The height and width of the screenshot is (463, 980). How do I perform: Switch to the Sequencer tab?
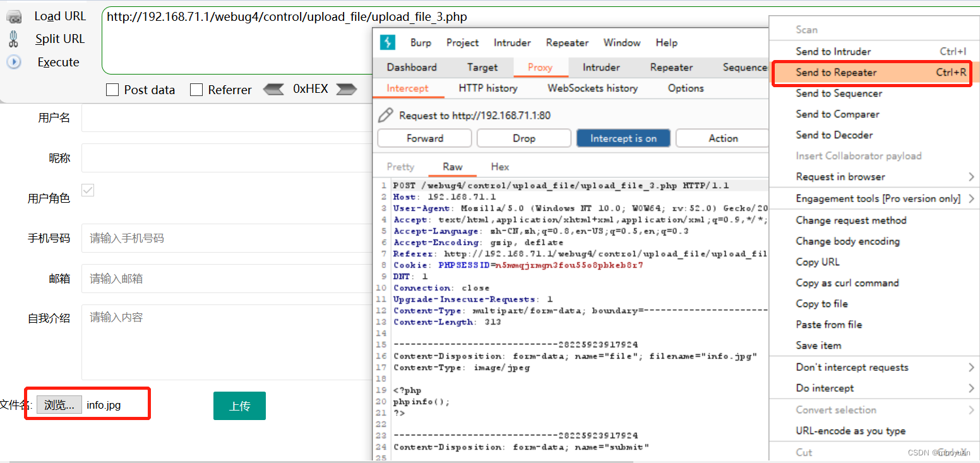point(745,67)
